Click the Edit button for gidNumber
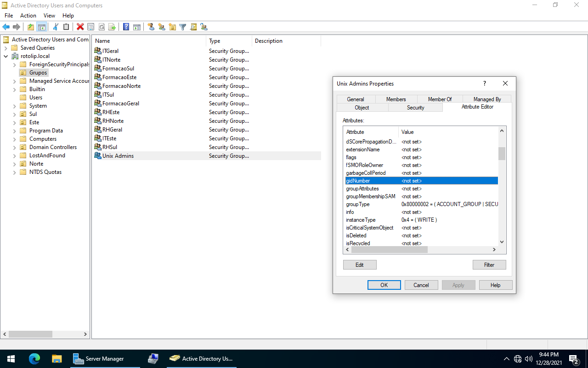Screen dimensions: 588x368 click(360, 264)
